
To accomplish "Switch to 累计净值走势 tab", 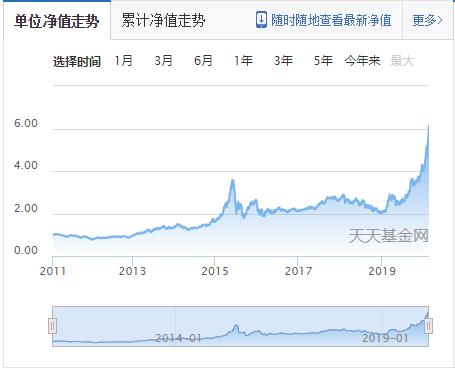I will [163, 21].
